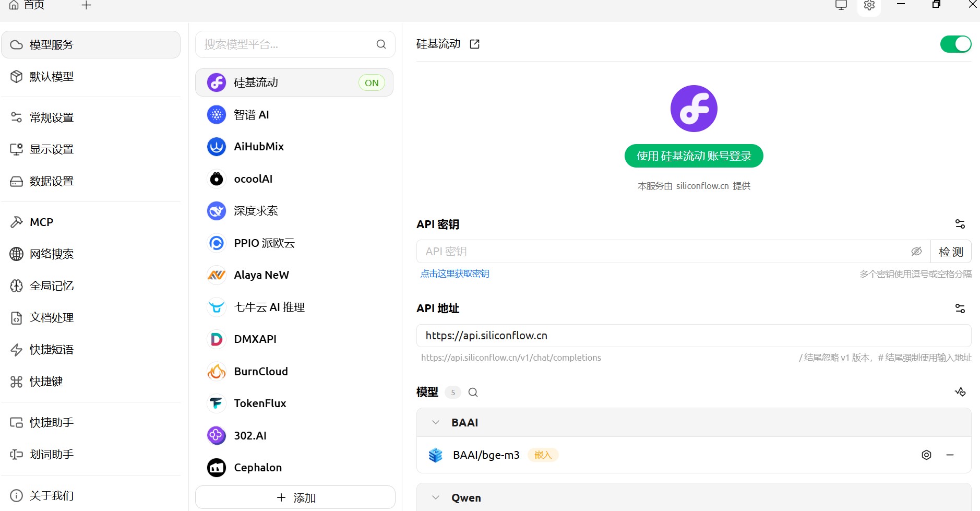Click the model count badge 5

[x=453, y=393]
